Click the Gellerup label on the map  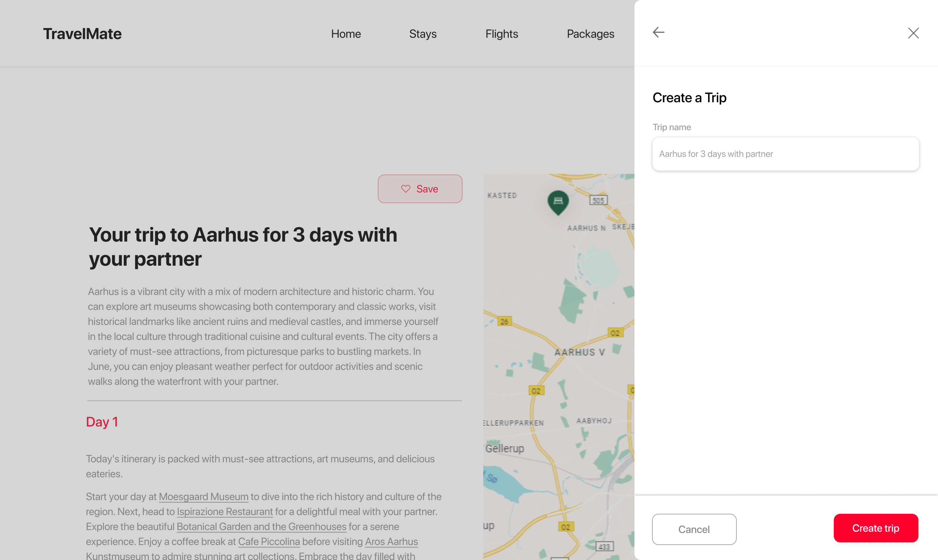click(x=505, y=448)
